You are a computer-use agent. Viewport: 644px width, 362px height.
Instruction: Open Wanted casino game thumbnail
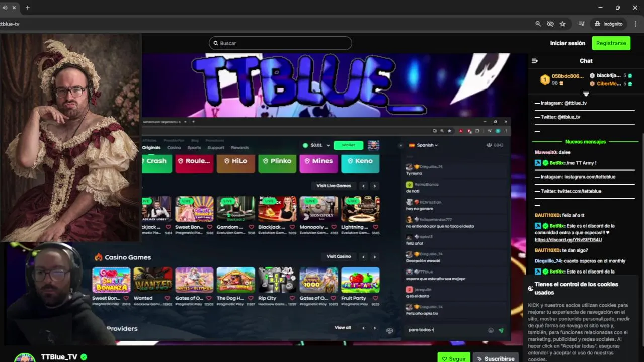[x=152, y=280]
